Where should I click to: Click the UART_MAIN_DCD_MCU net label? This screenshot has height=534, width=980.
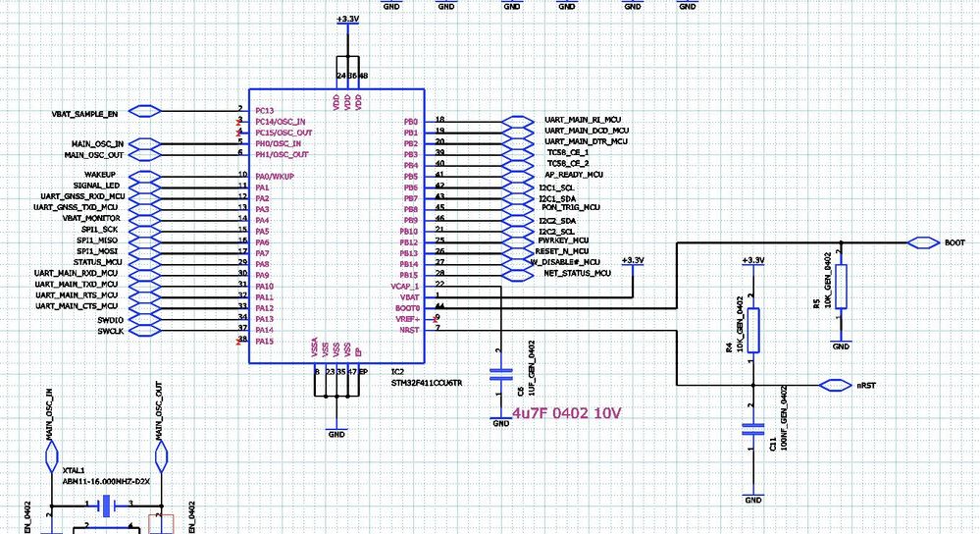point(587,131)
